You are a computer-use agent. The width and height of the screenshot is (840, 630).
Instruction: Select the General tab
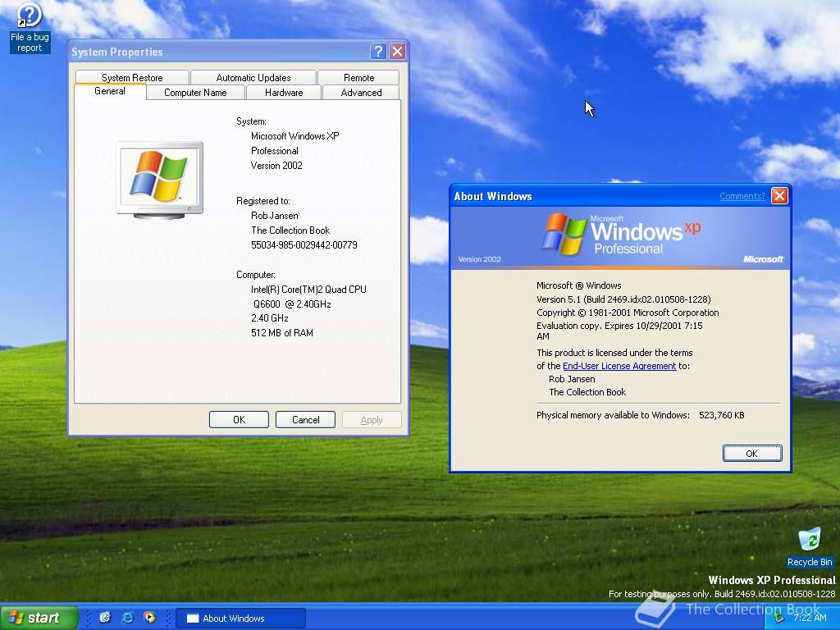tap(110, 91)
